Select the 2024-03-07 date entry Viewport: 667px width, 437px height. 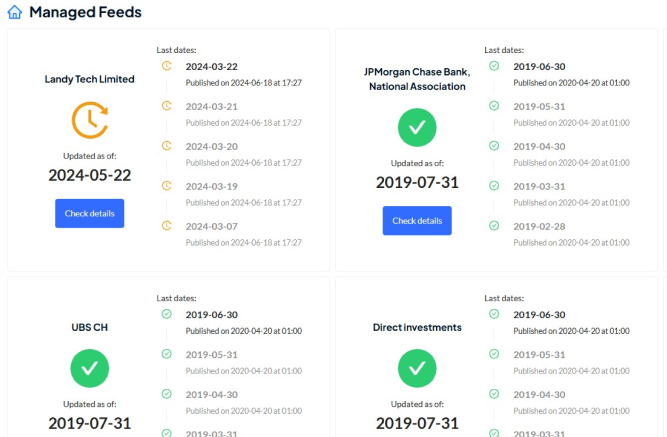click(211, 227)
